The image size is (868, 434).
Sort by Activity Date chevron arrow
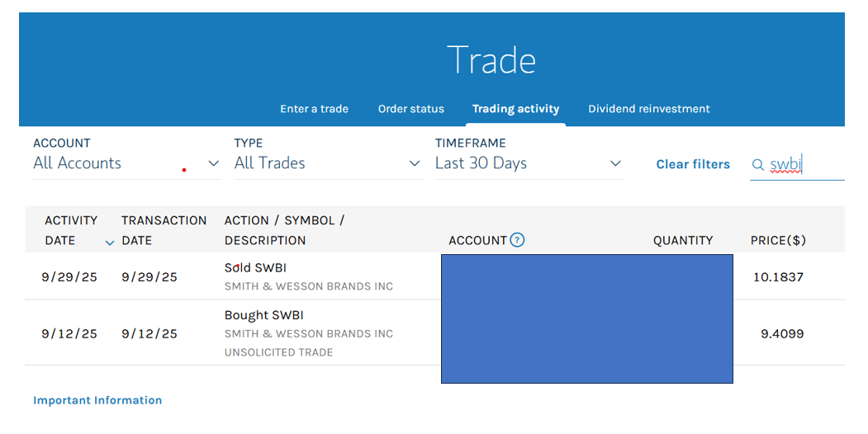click(x=110, y=243)
